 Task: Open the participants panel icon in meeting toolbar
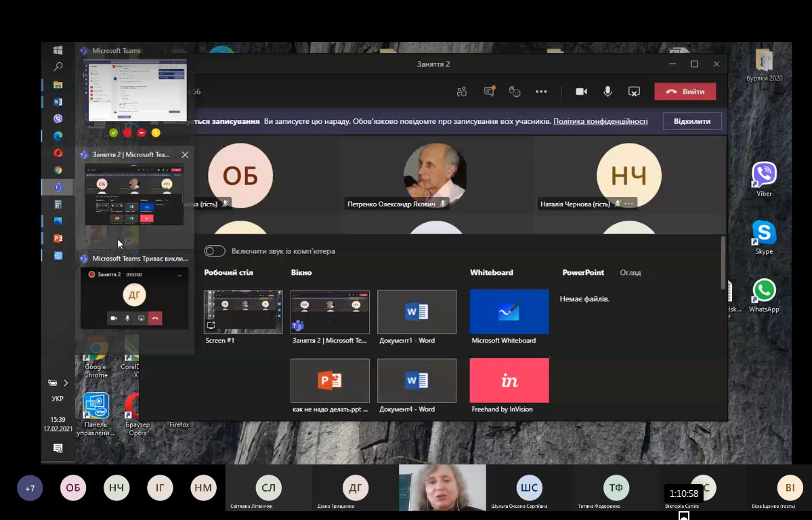click(x=461, y=91)
